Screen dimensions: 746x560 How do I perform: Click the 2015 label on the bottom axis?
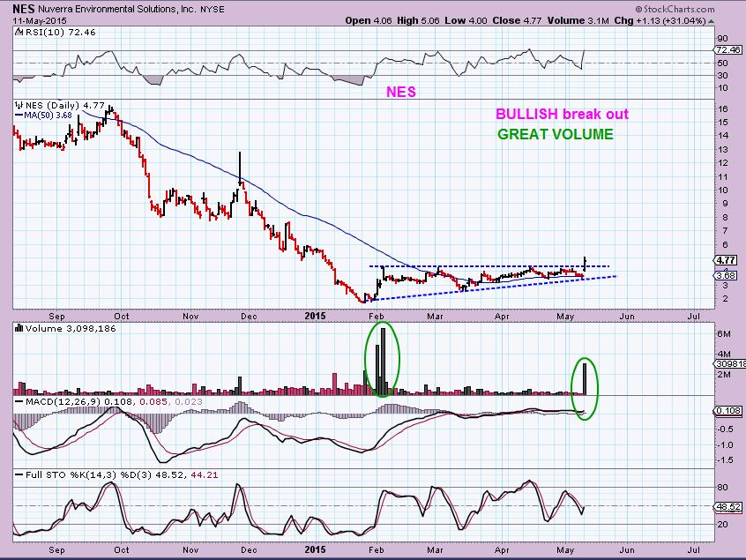pyautogui.click(x=315, y=549)
